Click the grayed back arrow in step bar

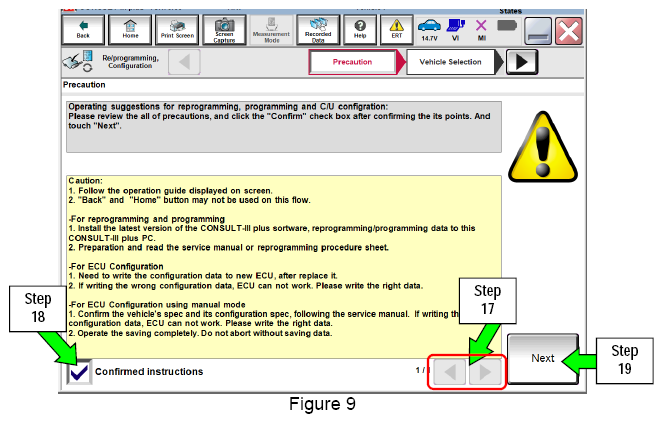click(184, 62)
